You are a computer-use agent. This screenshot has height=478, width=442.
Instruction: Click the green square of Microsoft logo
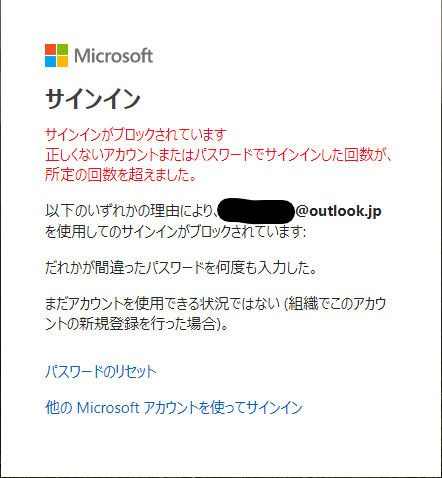click(x=63, y=50)
